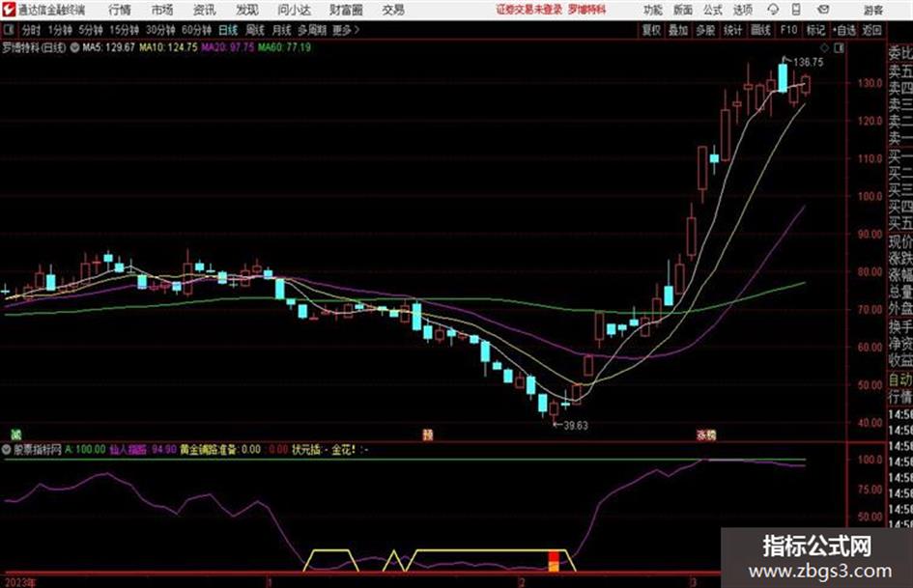Open the 行情 menu
The height and width of the screenshot is (588, 913).
(x=120, y=10)
